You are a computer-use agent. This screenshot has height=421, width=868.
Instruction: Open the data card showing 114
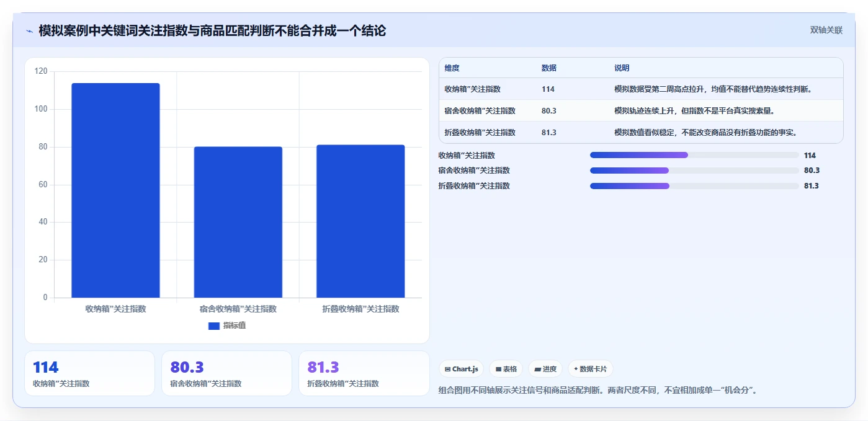(89, 373)
